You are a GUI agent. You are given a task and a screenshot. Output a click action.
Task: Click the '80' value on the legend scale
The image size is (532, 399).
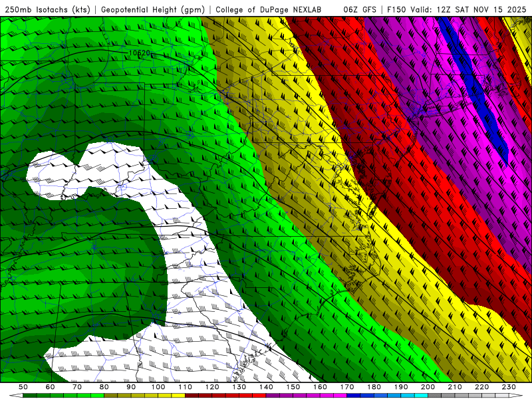pyautogui.click(x=104, y=387)
